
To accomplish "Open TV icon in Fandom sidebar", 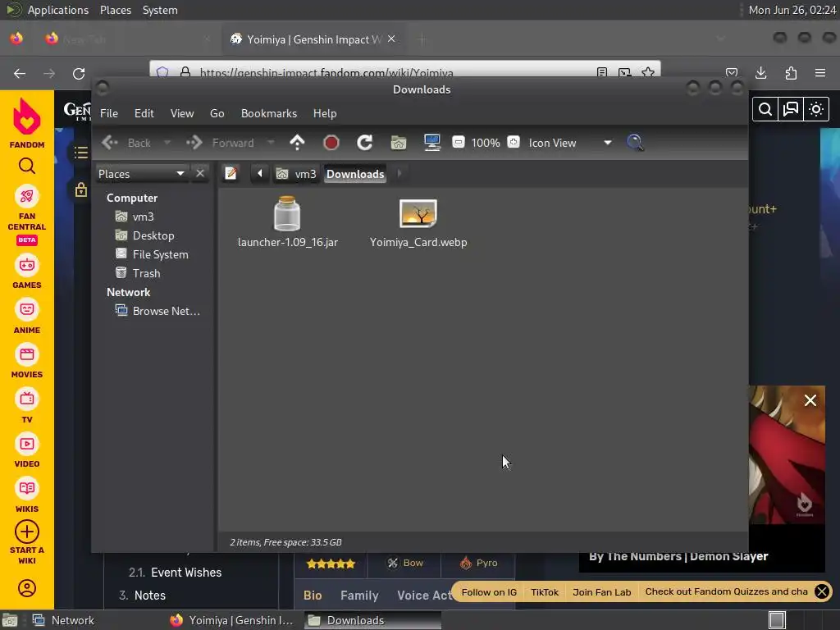I will (x=27, y=399).
